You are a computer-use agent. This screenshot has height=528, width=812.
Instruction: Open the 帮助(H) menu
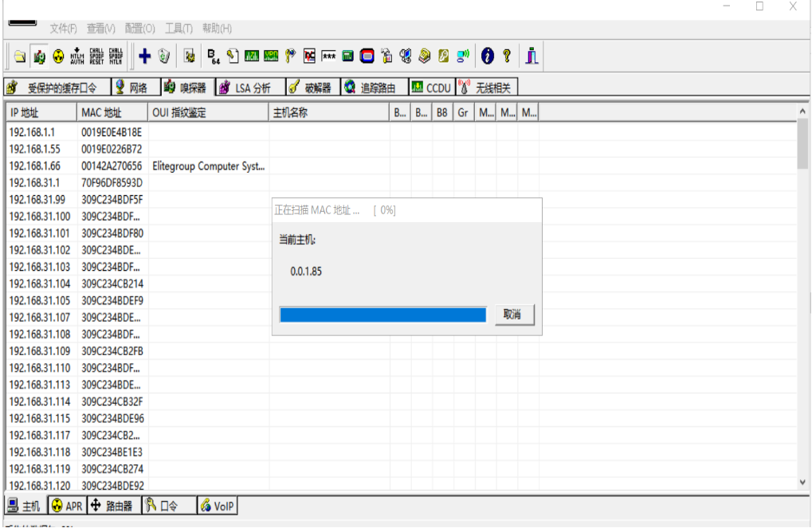[217, 29]
